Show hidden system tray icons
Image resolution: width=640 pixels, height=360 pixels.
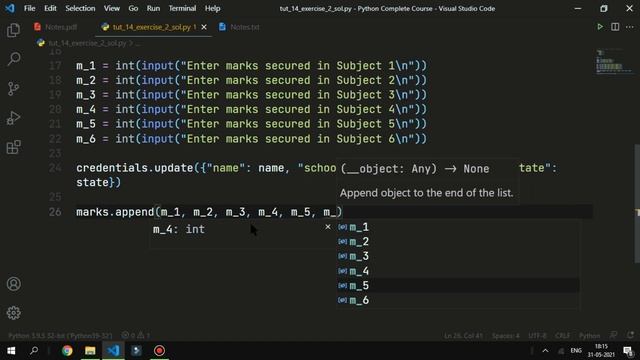(545, 351)
